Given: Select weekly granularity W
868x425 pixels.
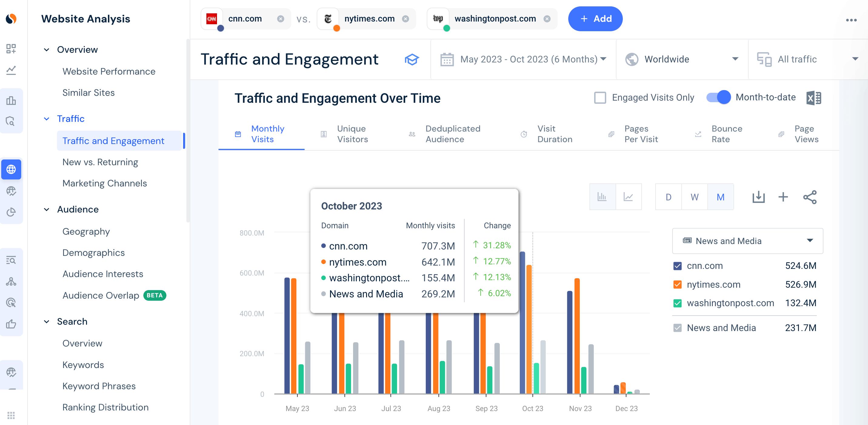Looking at the screenshot, I should (x=694, y=197).
